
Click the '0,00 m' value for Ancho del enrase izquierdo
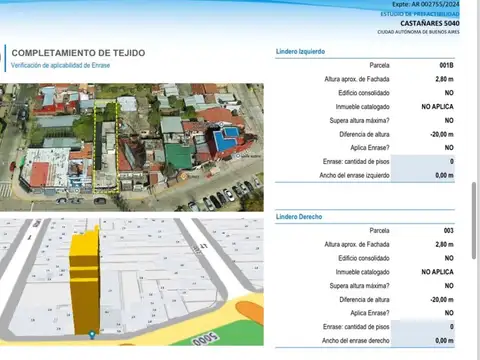point(444,175)
